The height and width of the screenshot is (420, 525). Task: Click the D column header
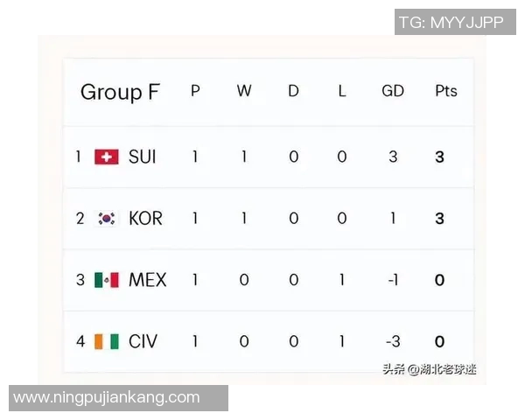click(x=293, y=91)
